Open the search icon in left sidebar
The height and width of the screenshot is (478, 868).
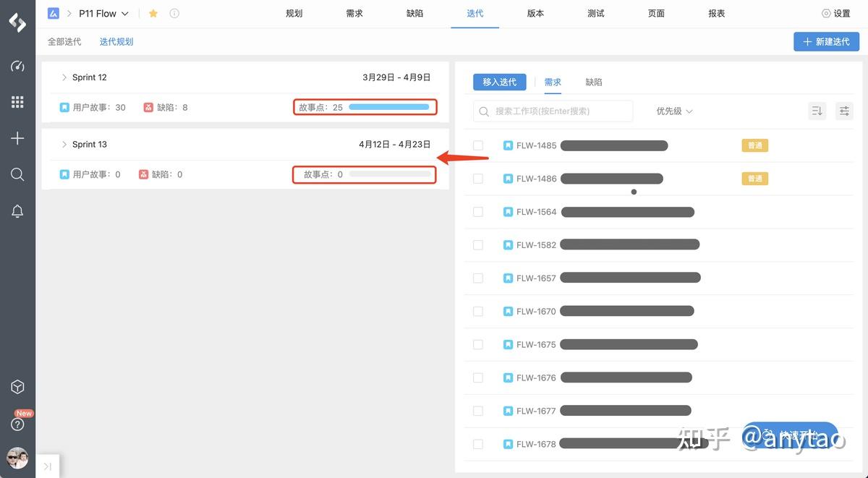coord(17,174)
